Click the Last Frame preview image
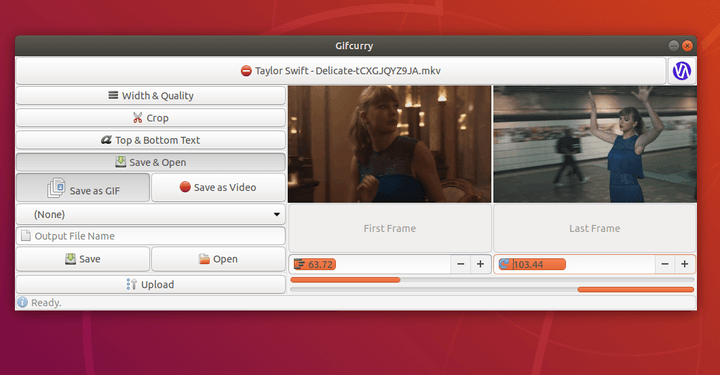 (595, 144)
